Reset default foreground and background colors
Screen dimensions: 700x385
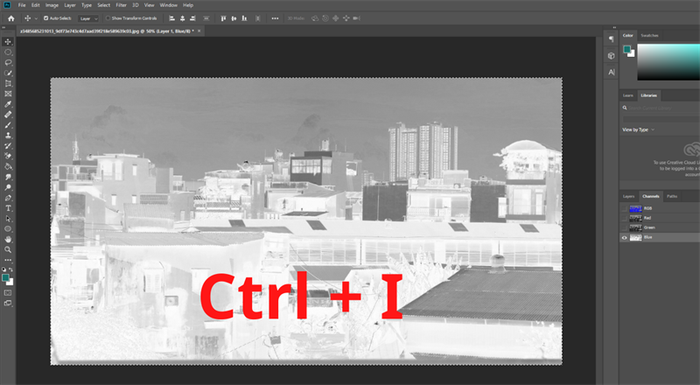(4, 270)
